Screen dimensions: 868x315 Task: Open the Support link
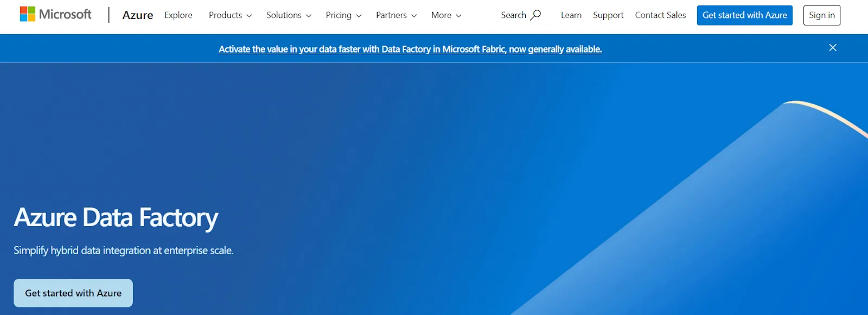pyautogui.click(x=608, y=15)
